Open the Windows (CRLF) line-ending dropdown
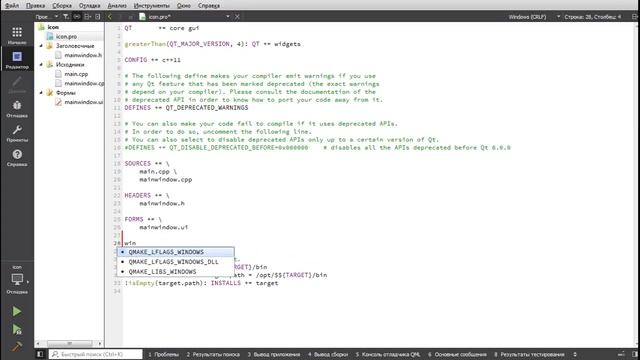 [534, 17]
